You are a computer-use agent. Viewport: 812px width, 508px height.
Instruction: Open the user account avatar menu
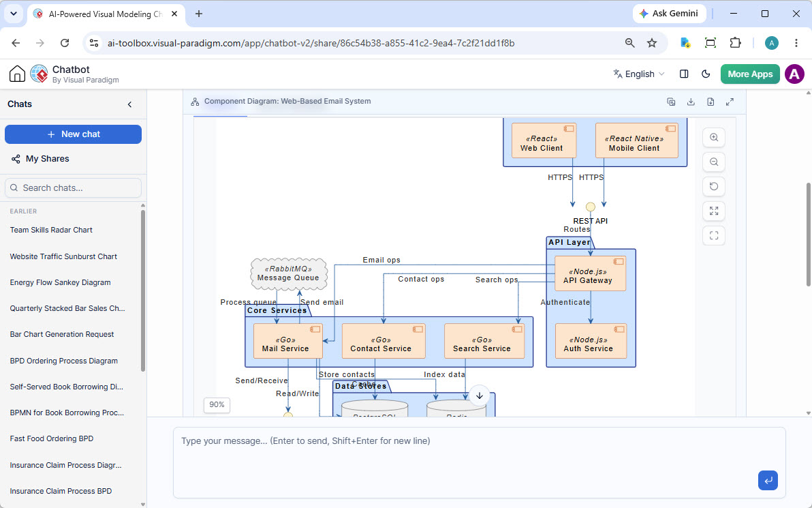pyautogui.click(x=794, y=74)
